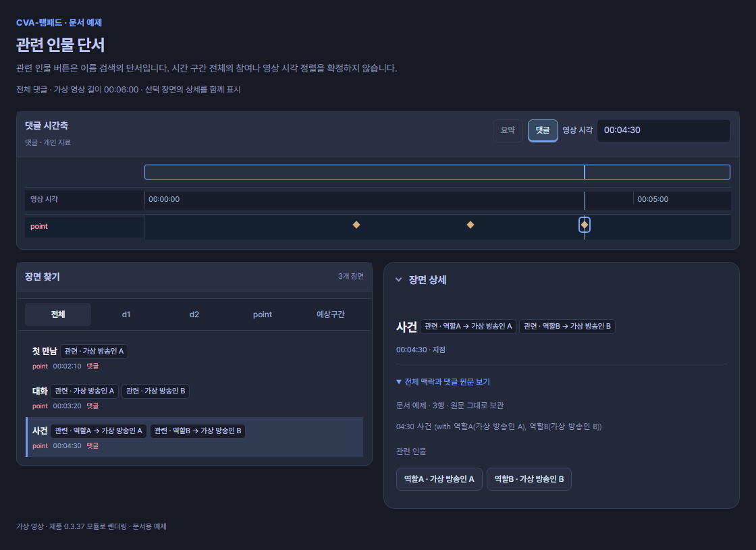This screenshot has height=550, width=756.
Task: Click the 3개 장면 count text
Action: (351, 276)
